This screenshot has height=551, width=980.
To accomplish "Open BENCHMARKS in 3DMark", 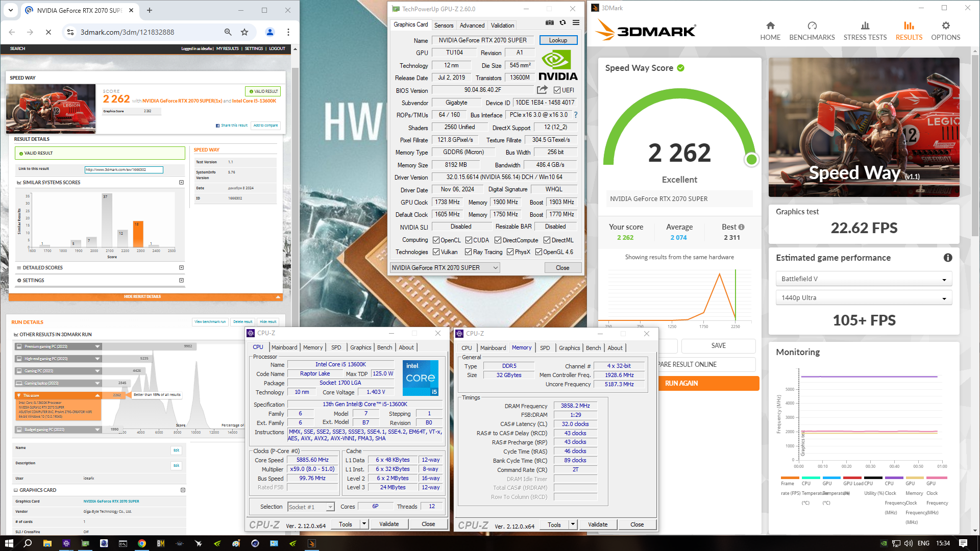I will 812,31.
